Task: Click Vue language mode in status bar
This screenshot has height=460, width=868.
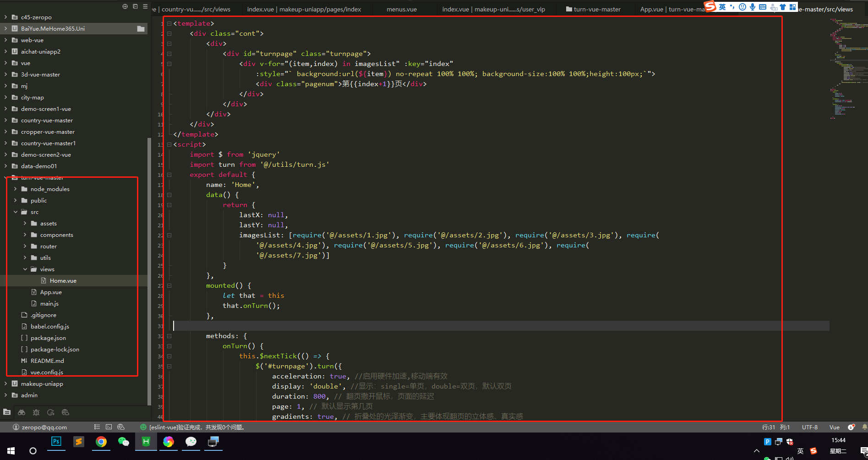Action: (835, 427)
